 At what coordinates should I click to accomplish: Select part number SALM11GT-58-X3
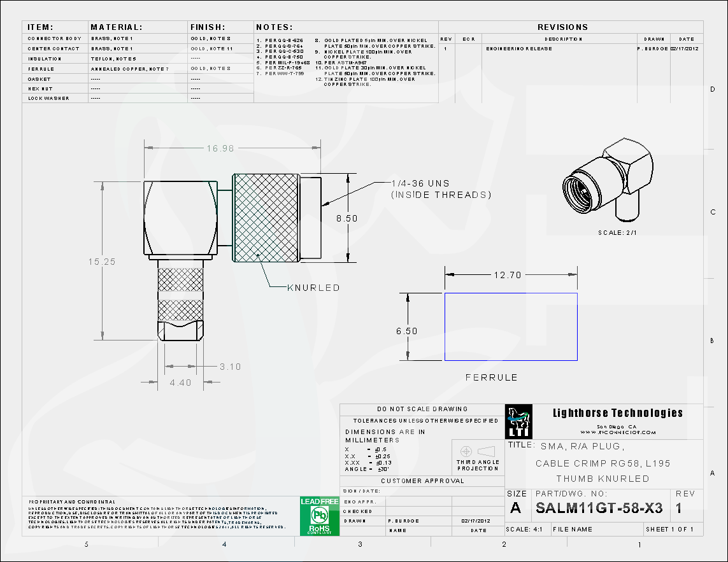pyautogui.click(x=599, y=508)
